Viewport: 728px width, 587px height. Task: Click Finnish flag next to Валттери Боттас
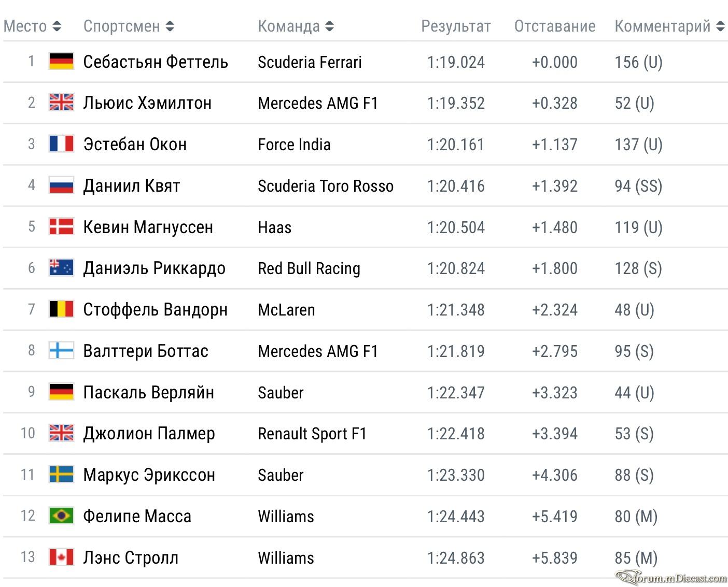coord(61,350)
